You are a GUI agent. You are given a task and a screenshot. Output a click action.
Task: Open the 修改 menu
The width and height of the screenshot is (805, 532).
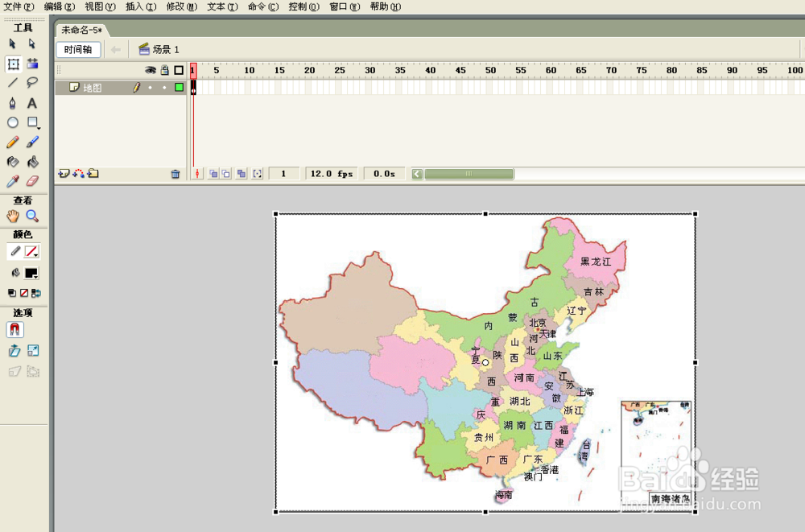coord(182,6)
